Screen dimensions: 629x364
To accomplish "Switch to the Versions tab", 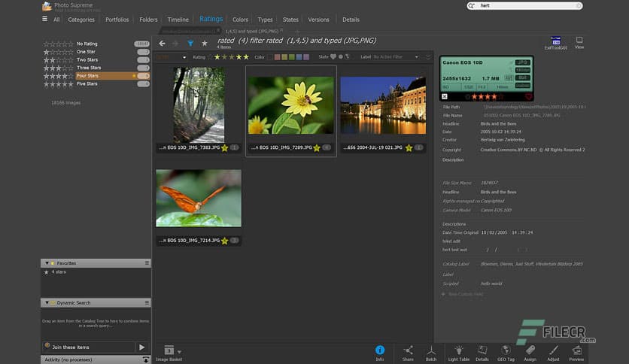I will [x=318, y=20].
